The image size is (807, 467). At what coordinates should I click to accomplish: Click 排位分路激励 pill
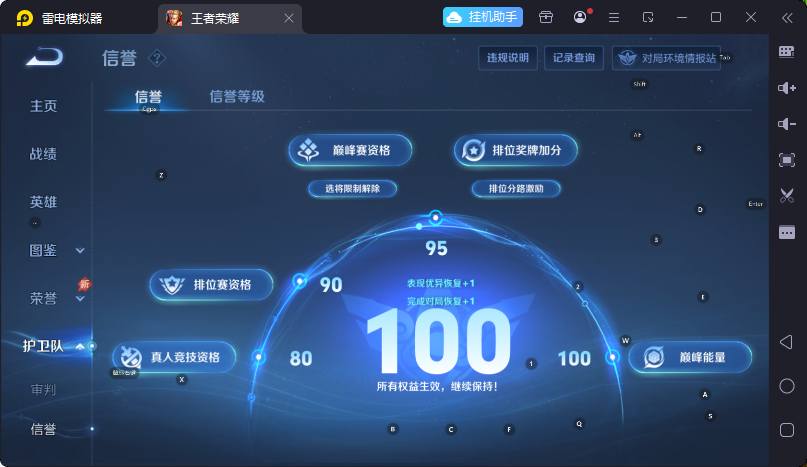[x=516, y=189]
